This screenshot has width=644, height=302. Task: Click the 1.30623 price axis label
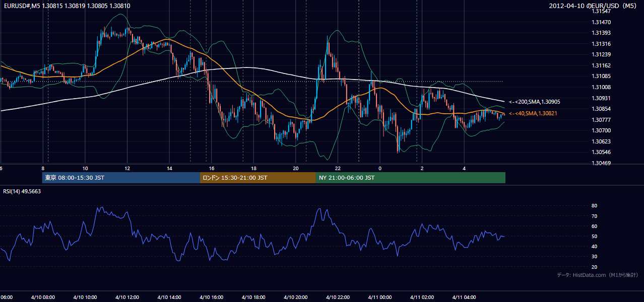coord(601,141)
